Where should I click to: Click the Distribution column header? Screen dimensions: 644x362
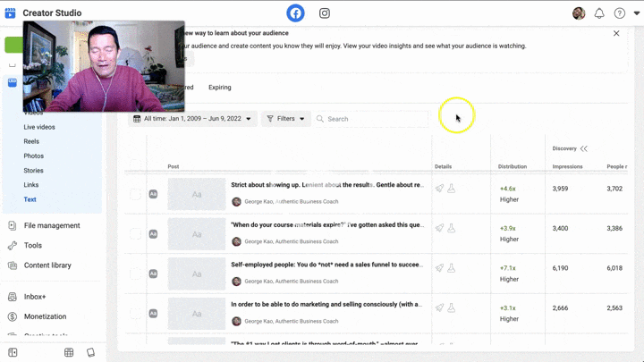click(513, 166)
